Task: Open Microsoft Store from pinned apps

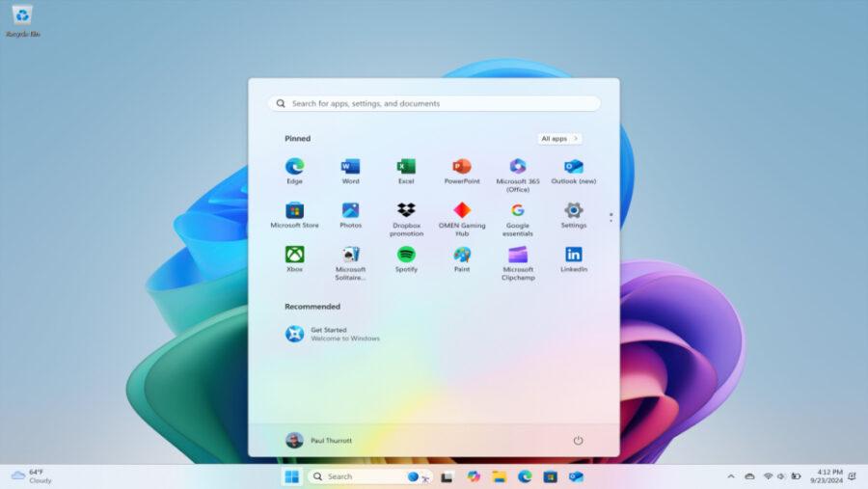Action: click(294, 215)
